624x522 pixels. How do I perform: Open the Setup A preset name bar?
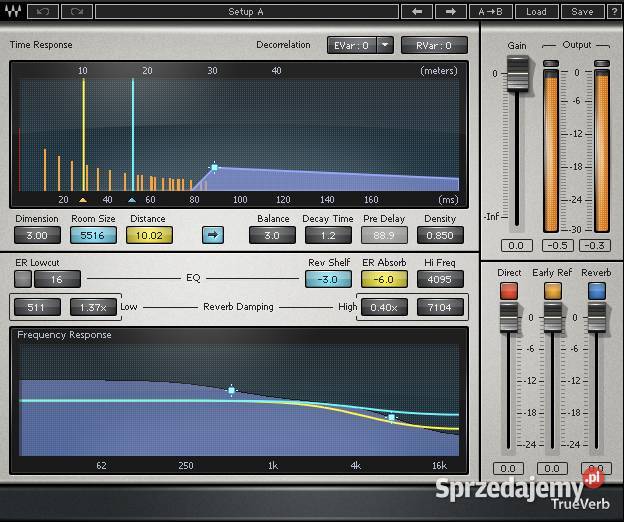[x=247, y=12]
